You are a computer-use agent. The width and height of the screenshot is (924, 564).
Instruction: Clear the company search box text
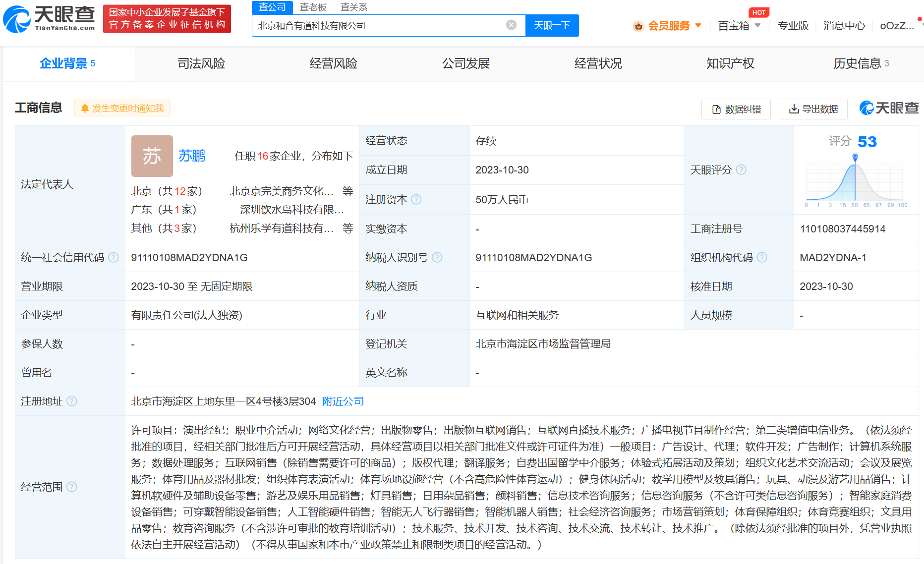pos(511,25)
